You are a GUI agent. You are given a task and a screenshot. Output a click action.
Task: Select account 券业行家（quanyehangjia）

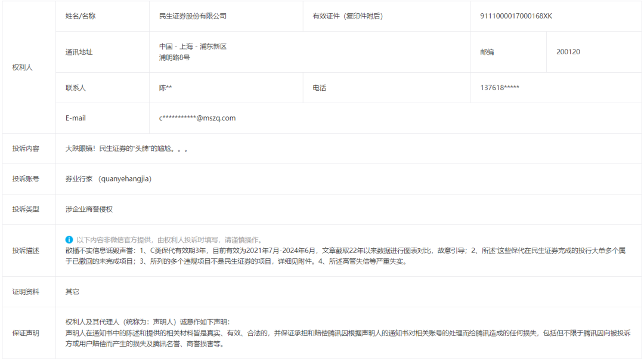109,179
